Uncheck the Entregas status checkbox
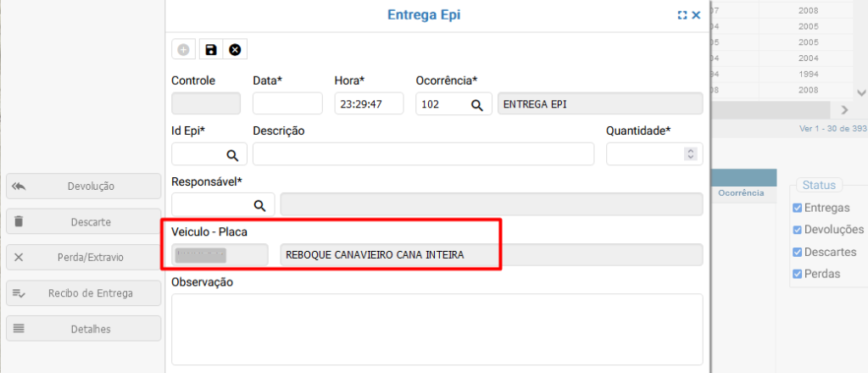This screenshot has height=373, width=868. [x=796, y=208]
